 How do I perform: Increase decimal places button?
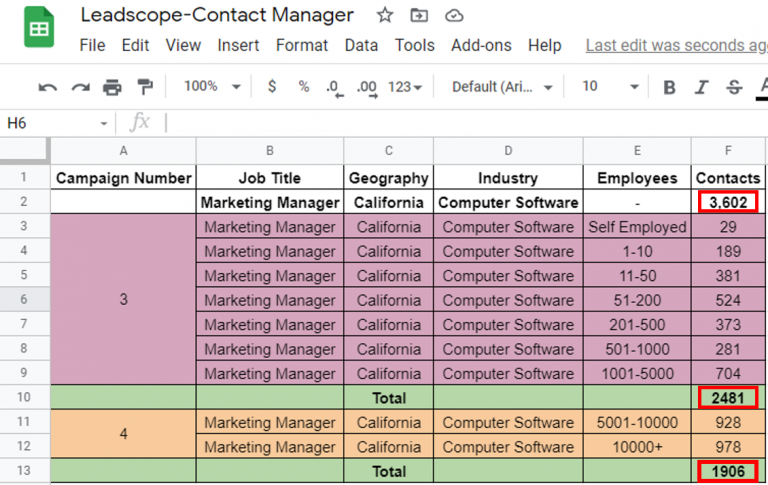click(367, 88)
